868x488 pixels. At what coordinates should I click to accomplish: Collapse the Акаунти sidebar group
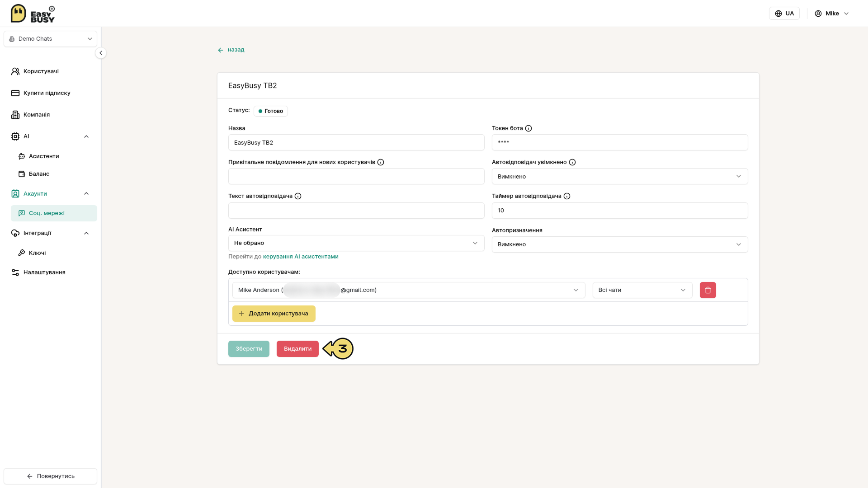click(86, 194)
